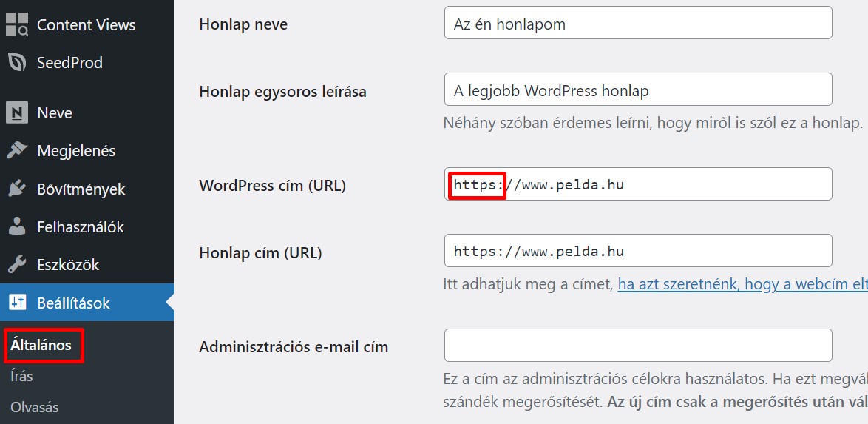Focus the empty Adminisztrációs e-mail cím field
868x424 pixels.
point(637,346)
